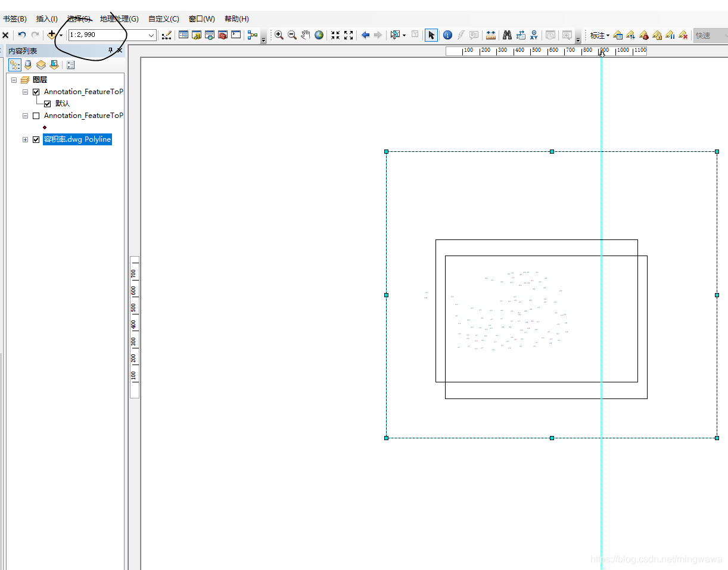This screenshot has height=570, width=728.
Task: Click the Full Extent globe icon
Action: pos(319,35)
